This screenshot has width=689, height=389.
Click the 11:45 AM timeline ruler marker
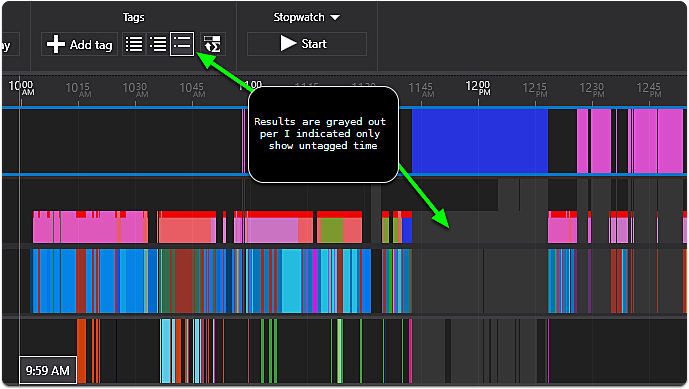tap(421, 90)
